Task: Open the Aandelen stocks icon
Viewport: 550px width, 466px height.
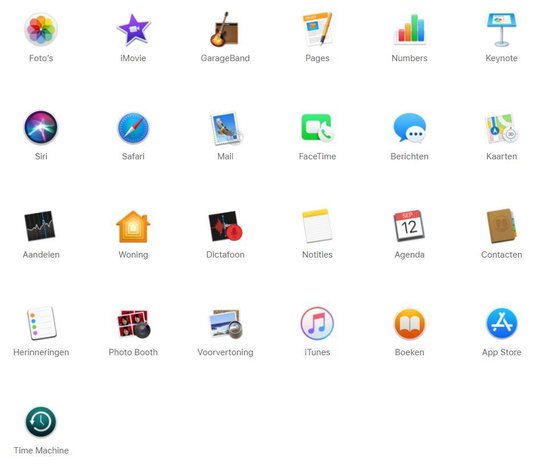Action: [40, 226]
